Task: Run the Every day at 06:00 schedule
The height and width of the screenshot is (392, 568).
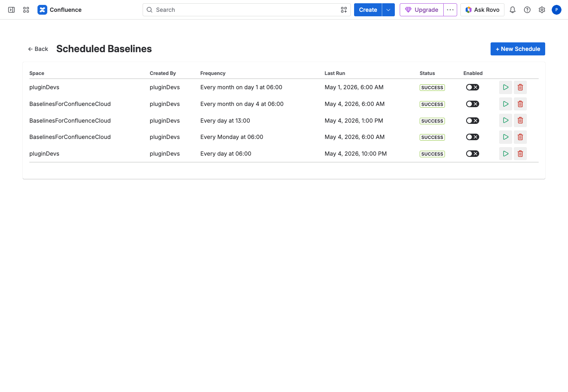Action: click(x=506, y=154)
